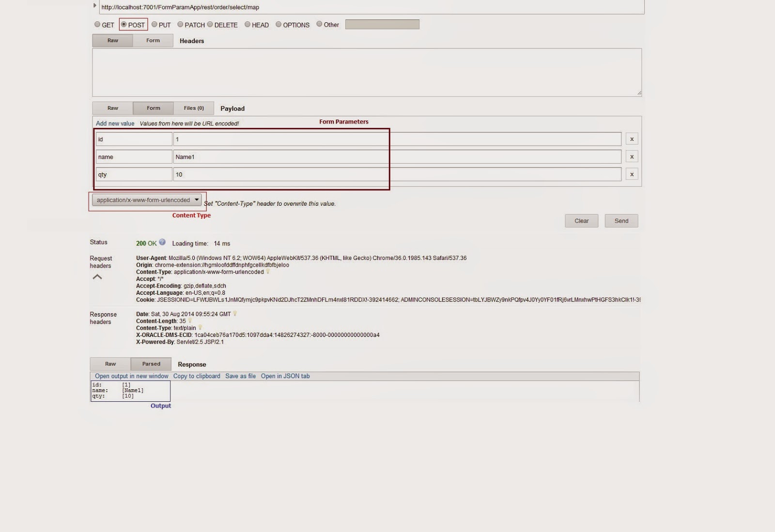Click lightbulb hint beside response Content-Type text/plain
775x532 pixels.
tap(200, 328)
